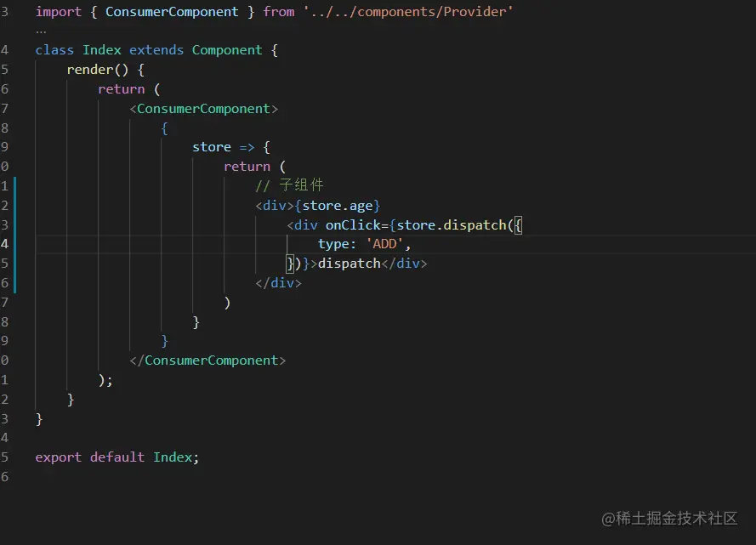Click the 'ADD' string value
The width and height of the screenshot is (756, 545).
coord(384,244)
